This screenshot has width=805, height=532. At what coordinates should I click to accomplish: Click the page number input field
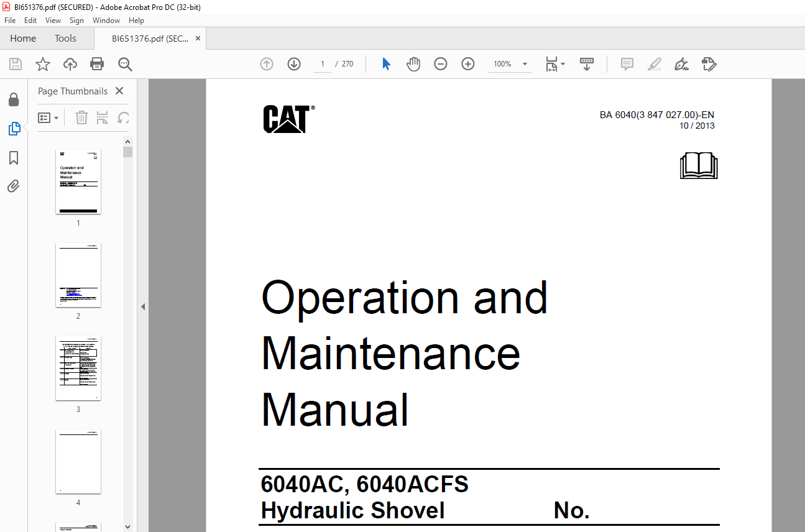coord(322,64)
